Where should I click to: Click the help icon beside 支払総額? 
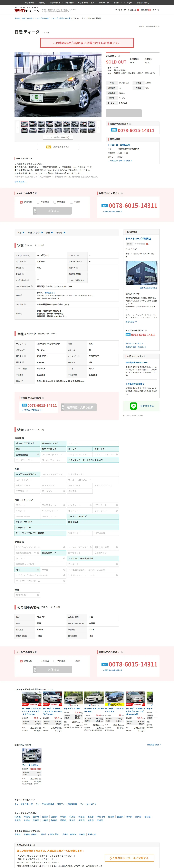[x=119, y=56]
